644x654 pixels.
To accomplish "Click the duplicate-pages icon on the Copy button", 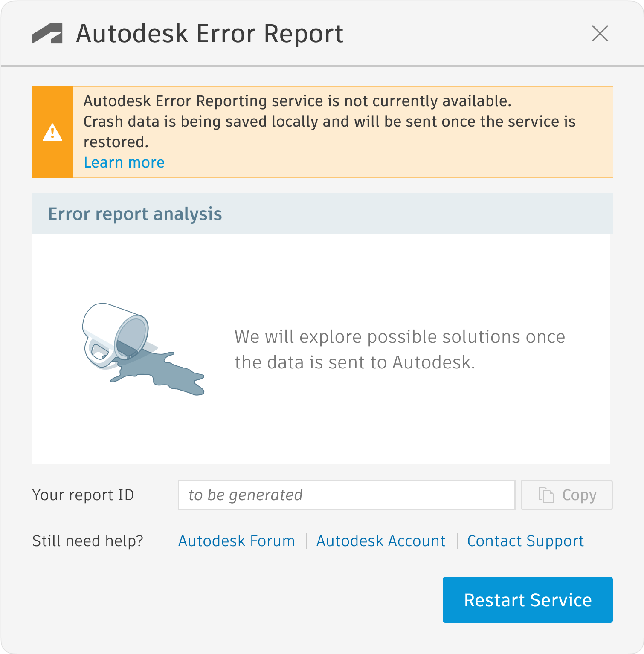I will click(545, 495).
